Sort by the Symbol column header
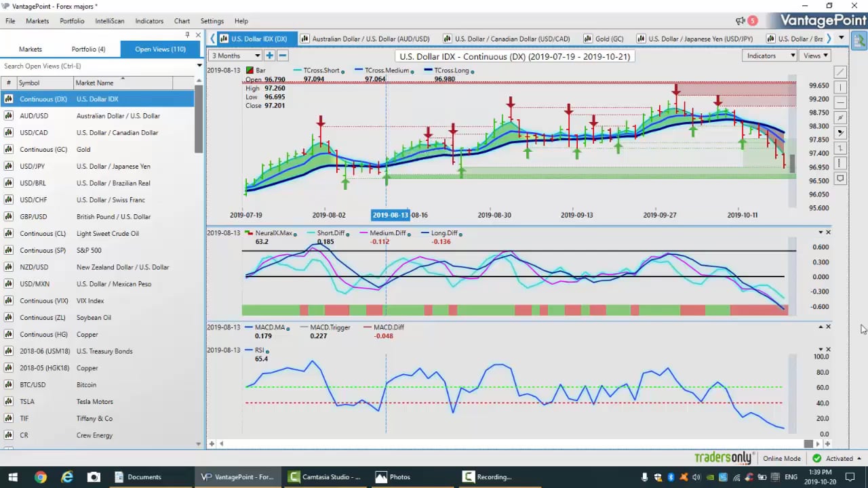The height and width of the screenshot is (488, 868). tap(44, 83)
